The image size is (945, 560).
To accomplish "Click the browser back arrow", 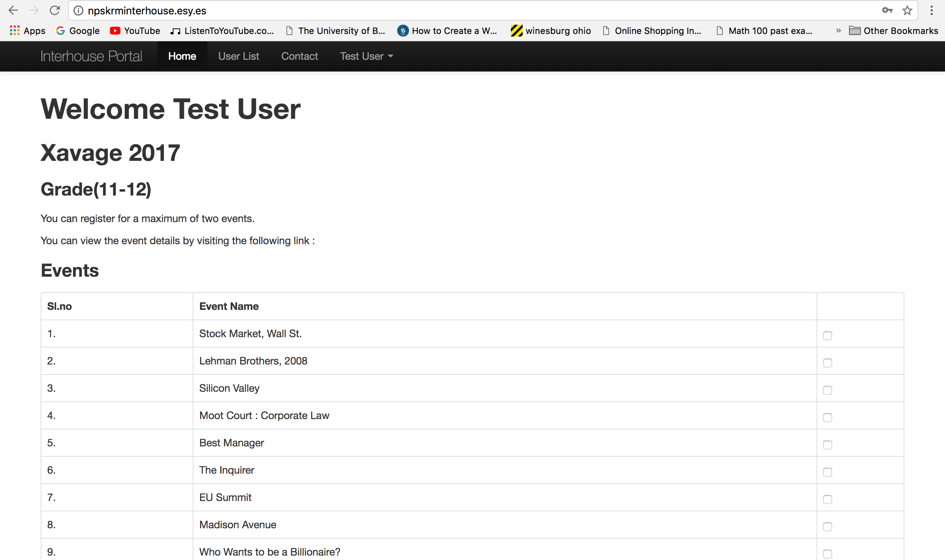I will point(13,11).
